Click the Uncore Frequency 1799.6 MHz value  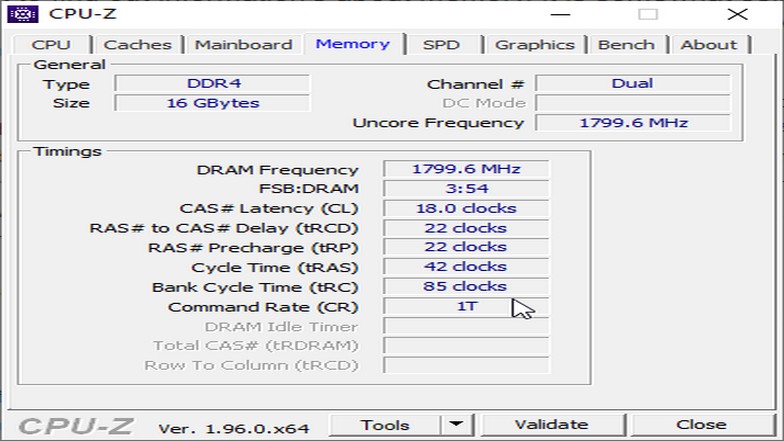tap(632, 123)
